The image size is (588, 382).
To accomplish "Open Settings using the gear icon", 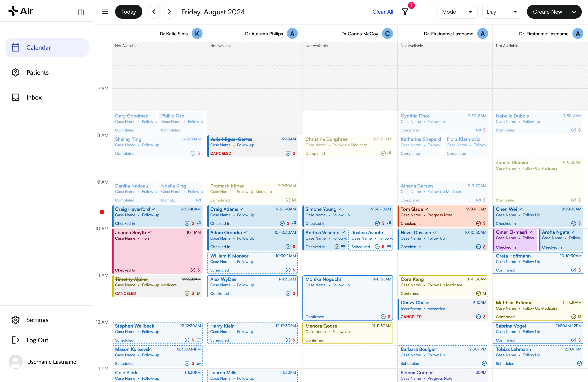I will 15,320.
